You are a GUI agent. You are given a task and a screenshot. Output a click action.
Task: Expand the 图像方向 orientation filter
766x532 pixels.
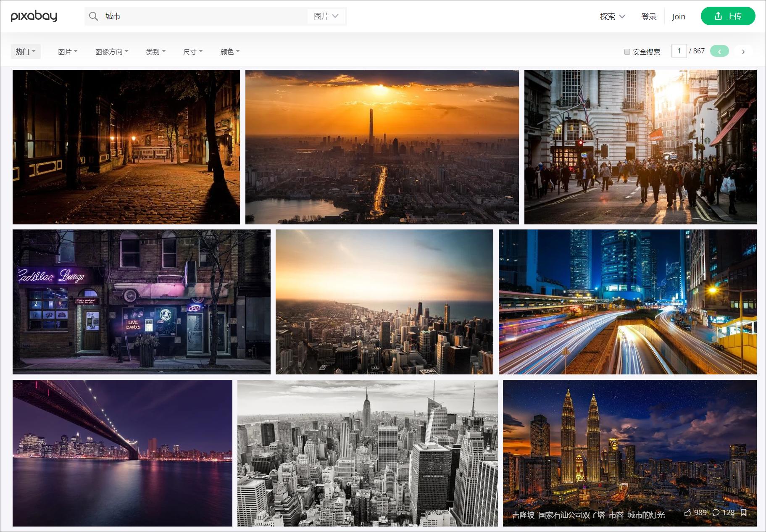click(x=111, y=51)
